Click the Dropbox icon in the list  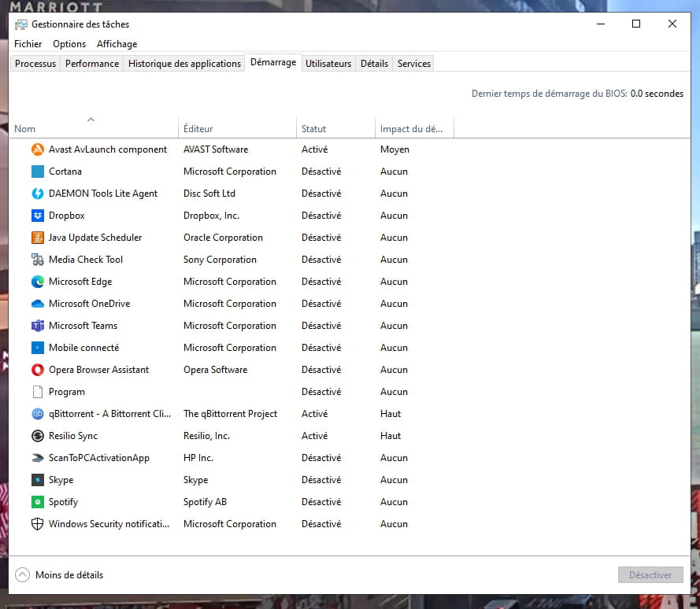(38, 216)
